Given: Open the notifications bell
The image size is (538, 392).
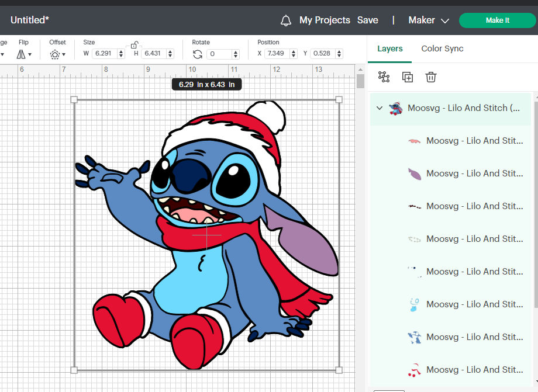Looking at the screenshot, I should pyautogui.click(x=286, y=20).
